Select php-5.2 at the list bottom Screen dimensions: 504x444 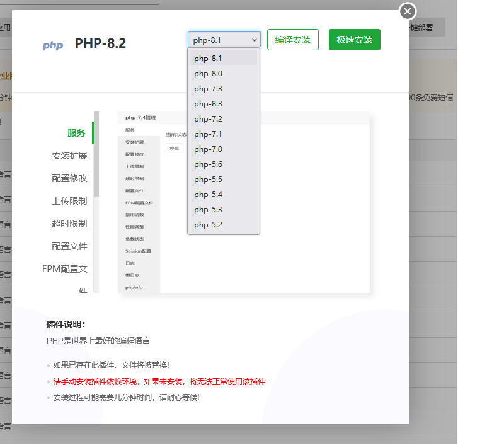(x=224, y=225)
